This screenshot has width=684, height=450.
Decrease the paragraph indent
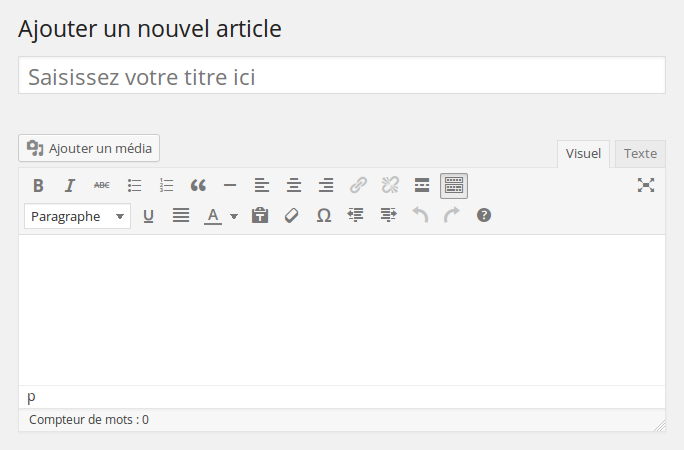click(x=356, y=216)
